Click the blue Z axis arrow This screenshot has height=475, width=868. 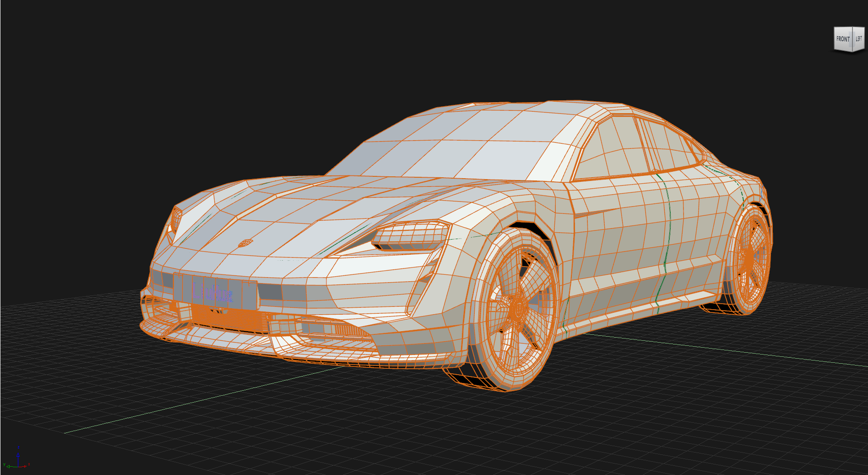pyautogui.click(x=18, y=455)
